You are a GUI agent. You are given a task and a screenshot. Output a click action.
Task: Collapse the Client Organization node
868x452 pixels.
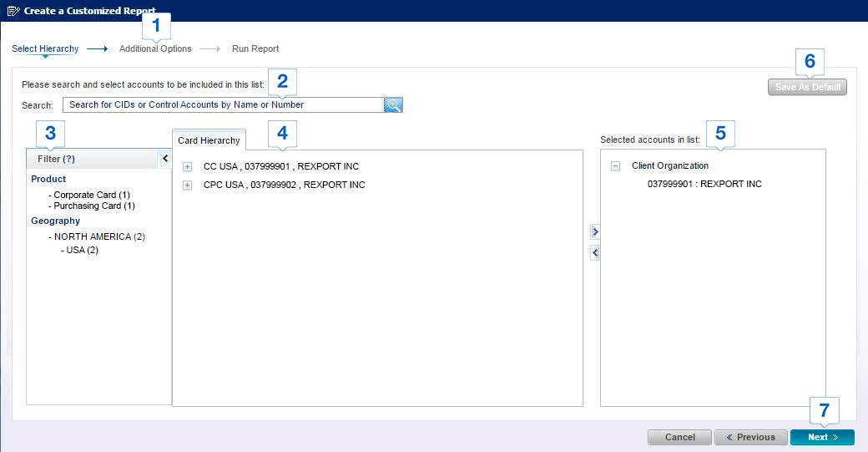pos(616,165)
